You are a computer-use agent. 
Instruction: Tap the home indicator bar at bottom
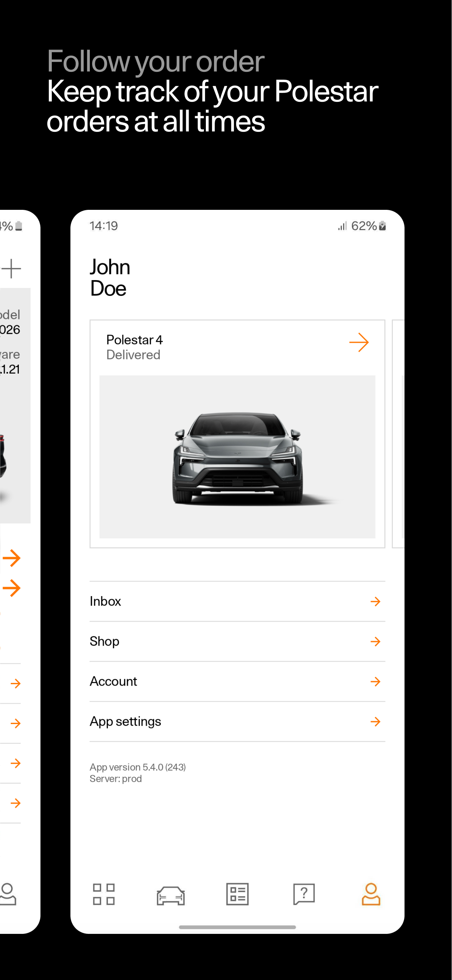pos(237,927)
